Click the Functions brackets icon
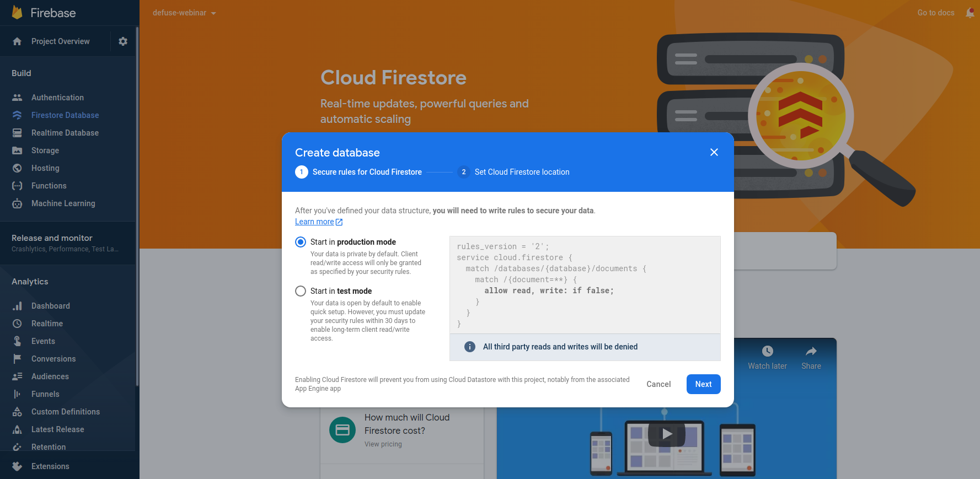This screenshot has height=479, width=980. pyautogui.click(x=17, y=186)
